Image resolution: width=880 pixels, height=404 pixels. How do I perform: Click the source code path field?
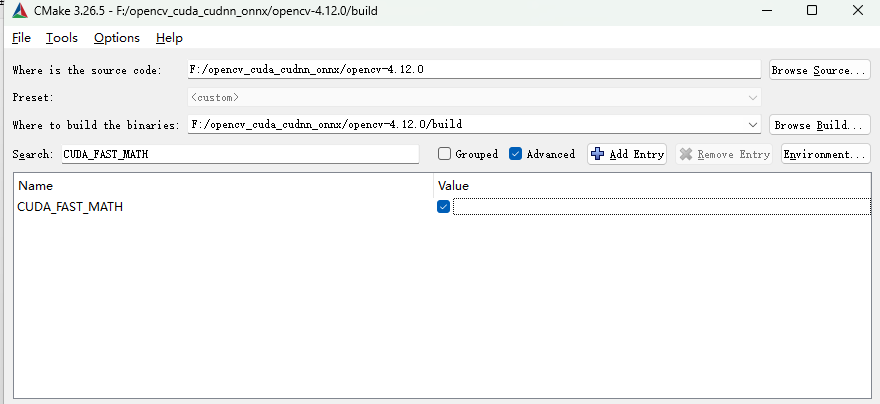tap(474, 70)
